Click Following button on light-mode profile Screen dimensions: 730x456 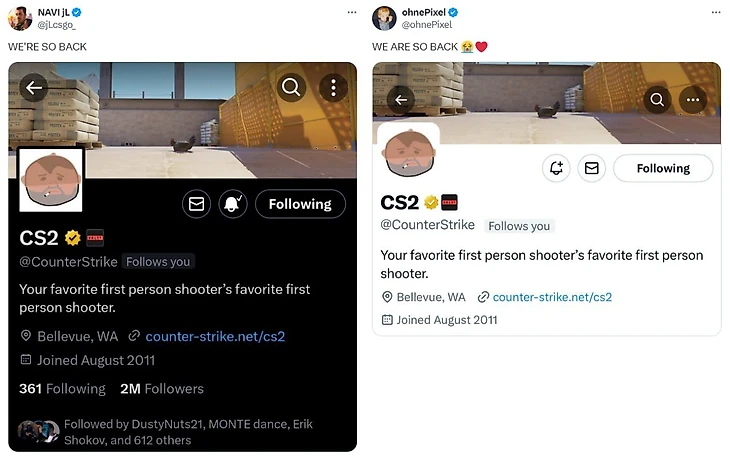[x=663, y=168]
